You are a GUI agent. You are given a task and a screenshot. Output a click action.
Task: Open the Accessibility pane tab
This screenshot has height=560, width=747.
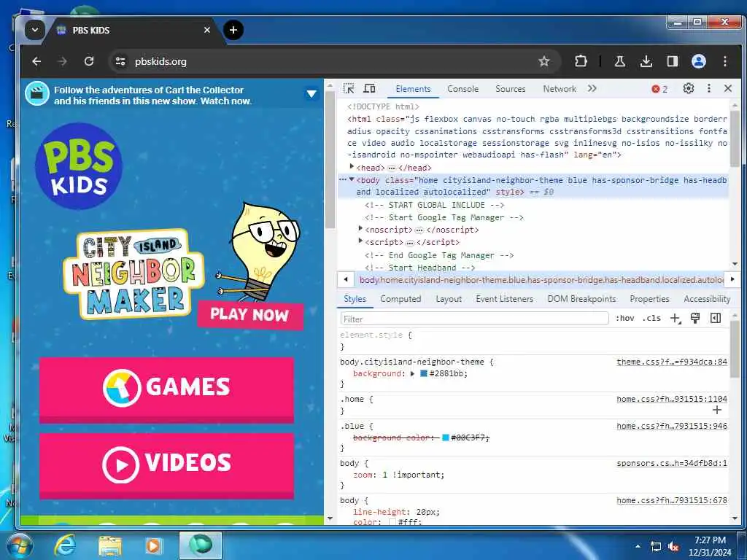(707, 299)
